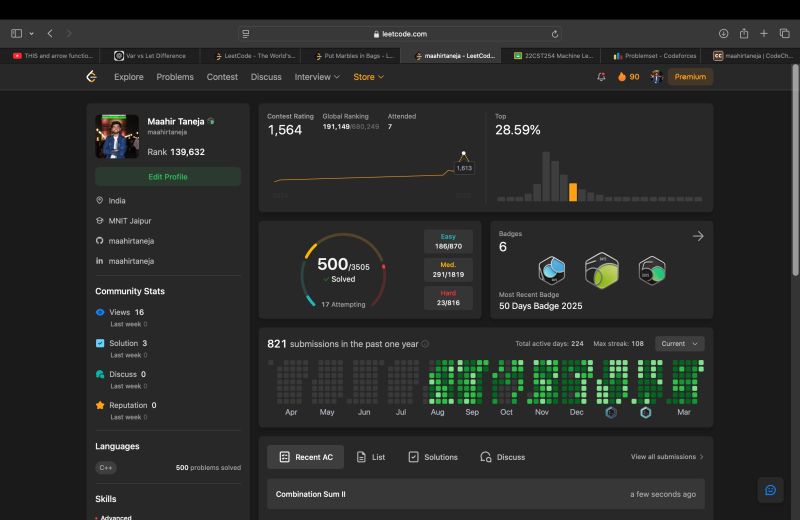Open the sidebar dropdown chevron in Safari
This screenshot has width=800, height=520.
[x=32, y=34]
